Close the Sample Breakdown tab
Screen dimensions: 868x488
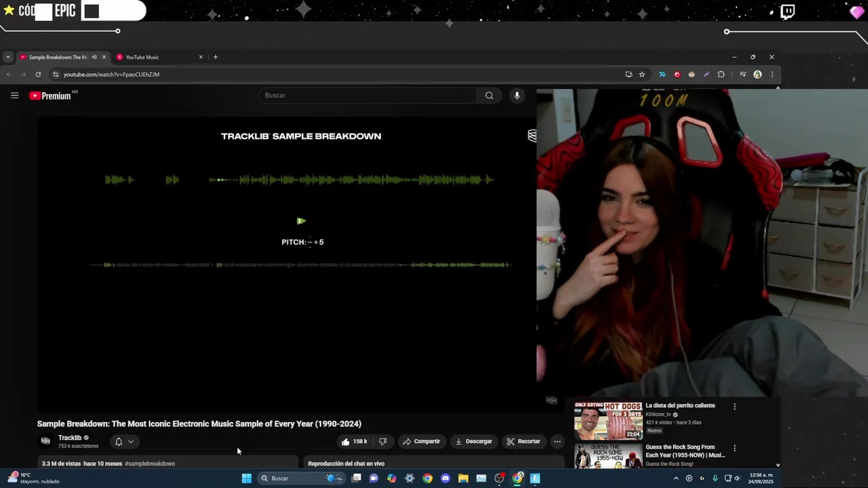(104, 57)
